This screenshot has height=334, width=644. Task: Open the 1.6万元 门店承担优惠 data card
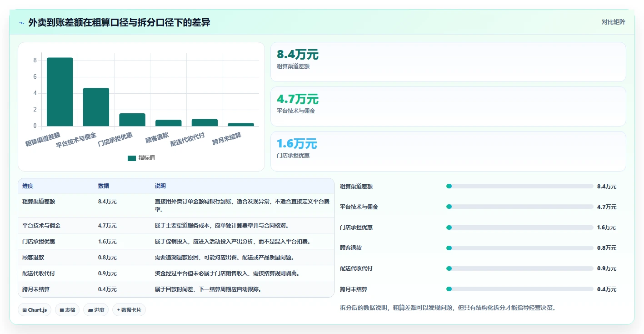(x=448, y=151)
